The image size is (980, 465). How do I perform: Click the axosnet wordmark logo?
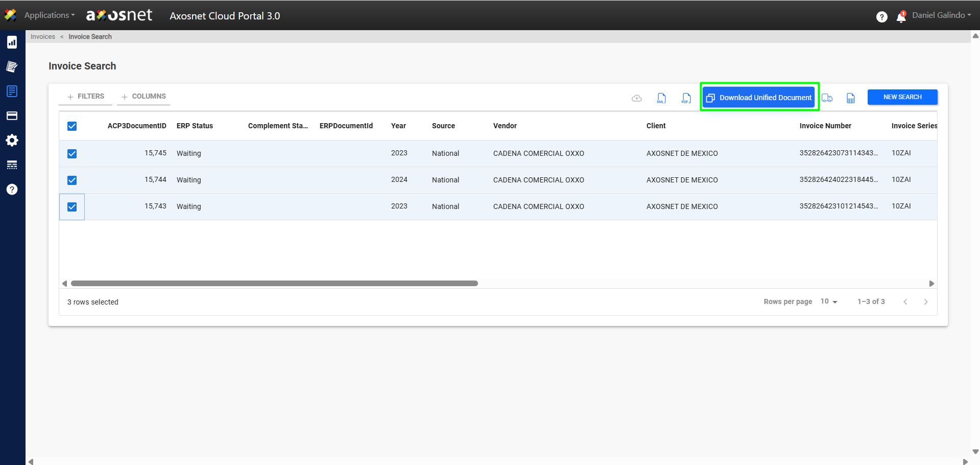(x=119, y=15)
